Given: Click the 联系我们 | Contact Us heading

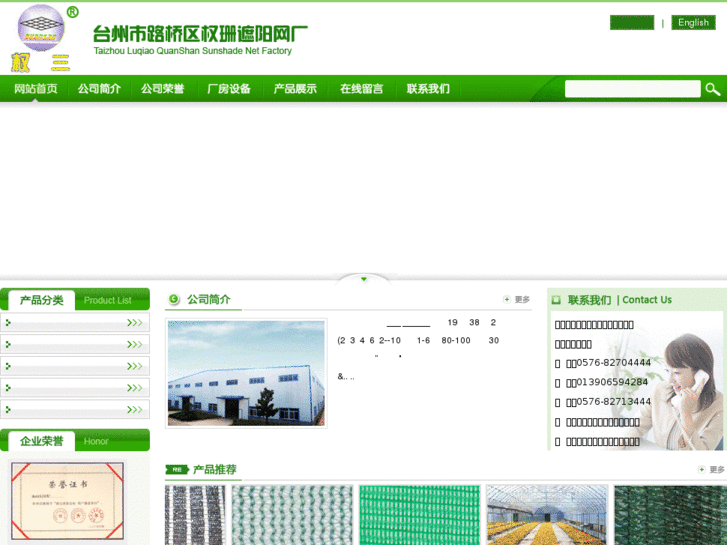Looking at the screenshot, I should pyautogui.click(x=619, y=300).
